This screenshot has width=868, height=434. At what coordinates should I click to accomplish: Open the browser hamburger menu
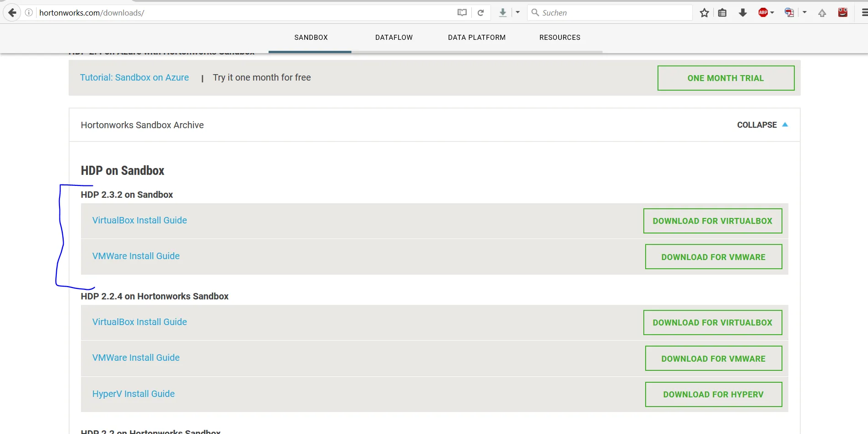864,13
